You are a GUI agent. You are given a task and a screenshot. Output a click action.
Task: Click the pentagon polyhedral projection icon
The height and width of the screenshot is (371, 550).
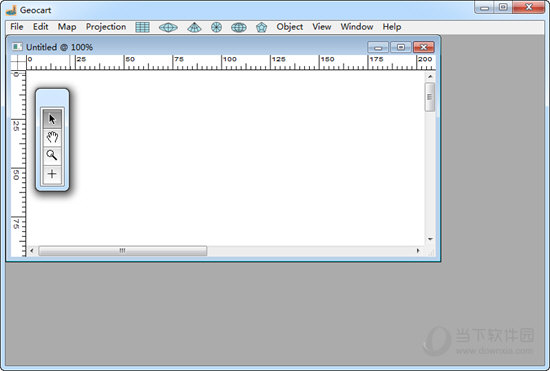coord(261,27)
